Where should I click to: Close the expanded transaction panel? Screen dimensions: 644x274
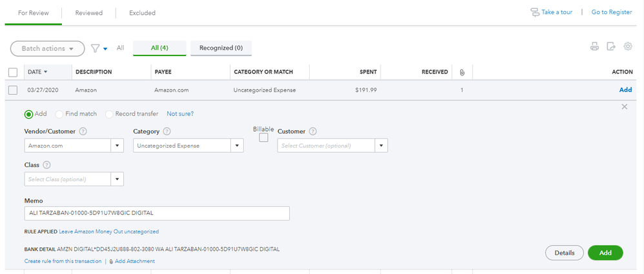pos(624,107)
